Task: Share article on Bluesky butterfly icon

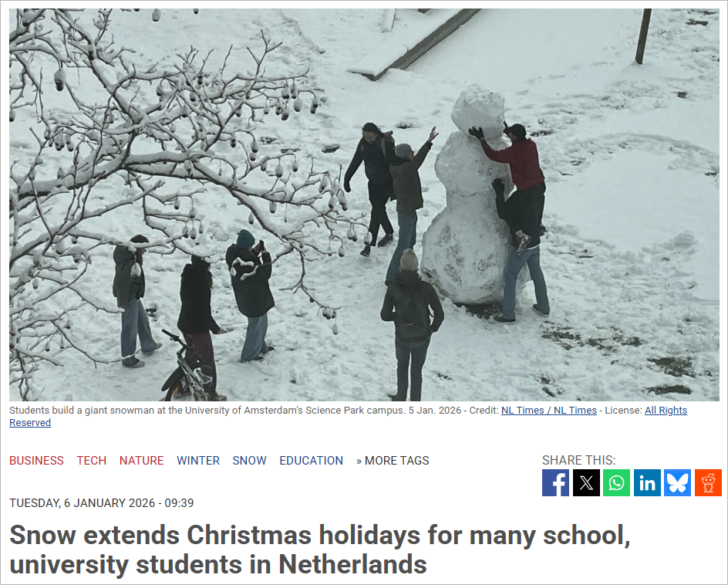Action: coord(677,483)
